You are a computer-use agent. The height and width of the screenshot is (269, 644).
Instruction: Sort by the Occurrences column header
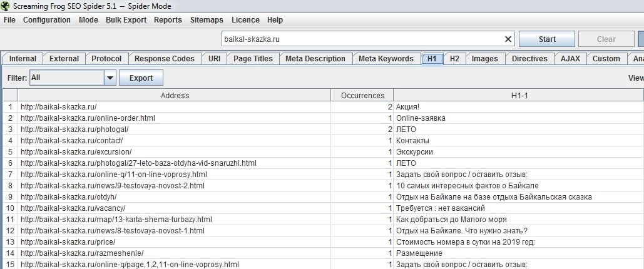[x=362, y=95]
